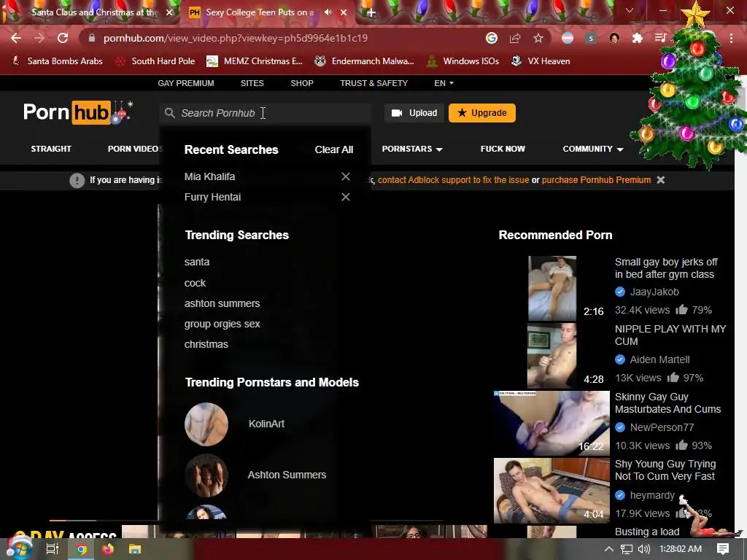This screenshot has width=747, height=560.
Task: Open the notification center icon
Action: 723,549
